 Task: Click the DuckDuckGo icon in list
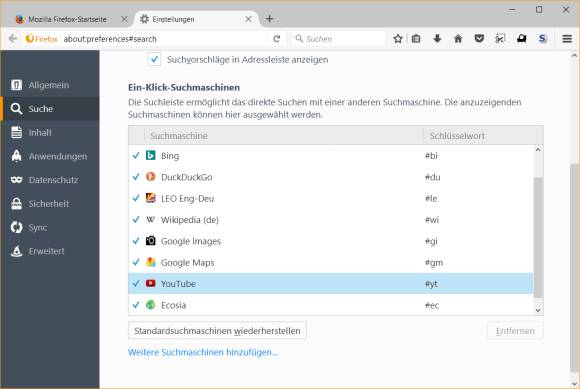coord(151,177)
